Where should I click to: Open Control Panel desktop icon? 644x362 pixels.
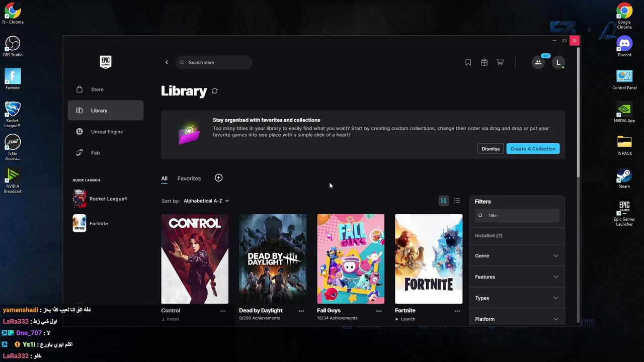click(624, 79)
